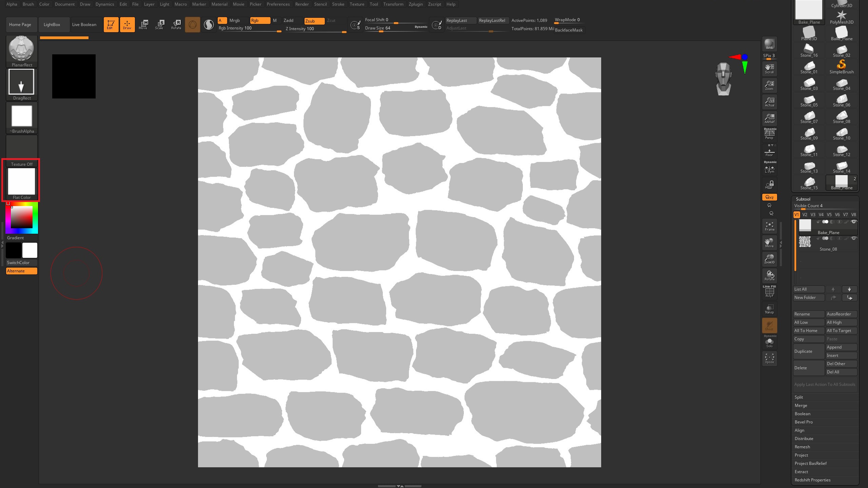Toggle Solo mode
The image size is (868, 488).
click(x=769, y=342)
